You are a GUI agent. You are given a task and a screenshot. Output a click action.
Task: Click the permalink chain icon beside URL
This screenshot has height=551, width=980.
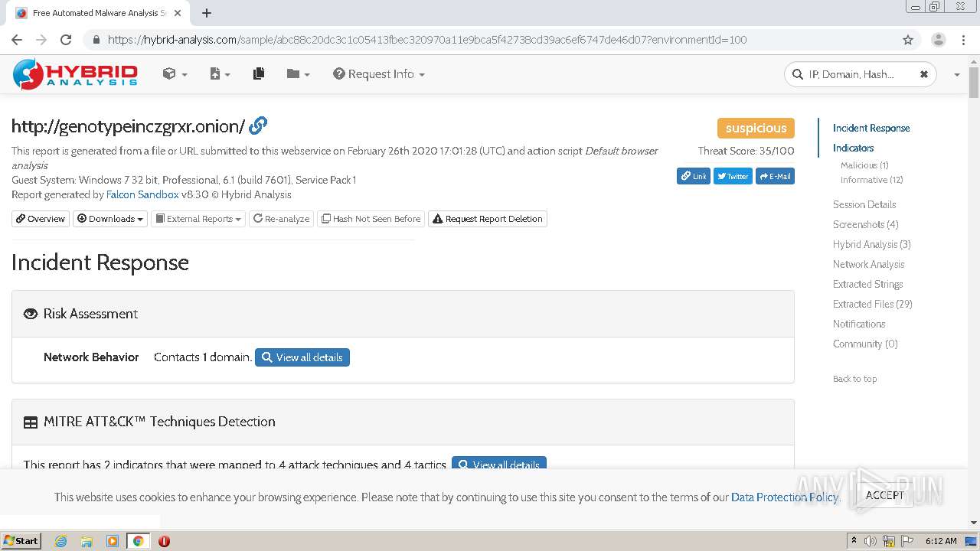tap(259, 125)
